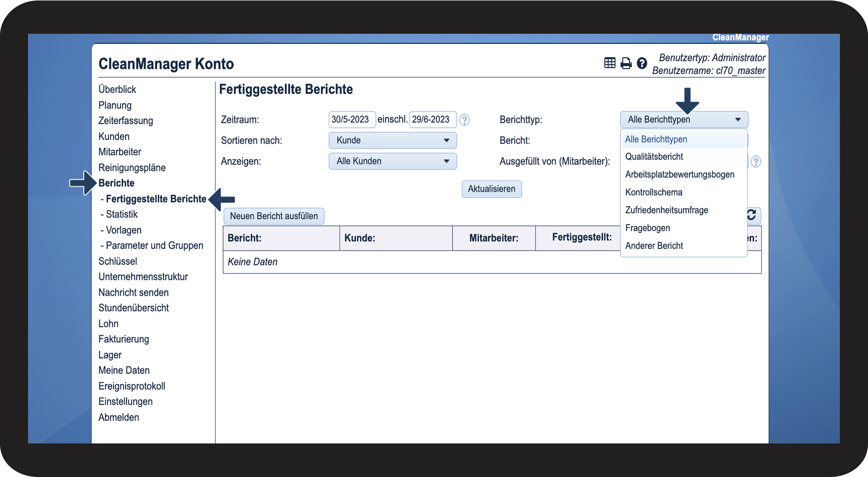Screen dimensions: 868x477
Task: Open the table view icon in header
Action: tap(610, 63)
